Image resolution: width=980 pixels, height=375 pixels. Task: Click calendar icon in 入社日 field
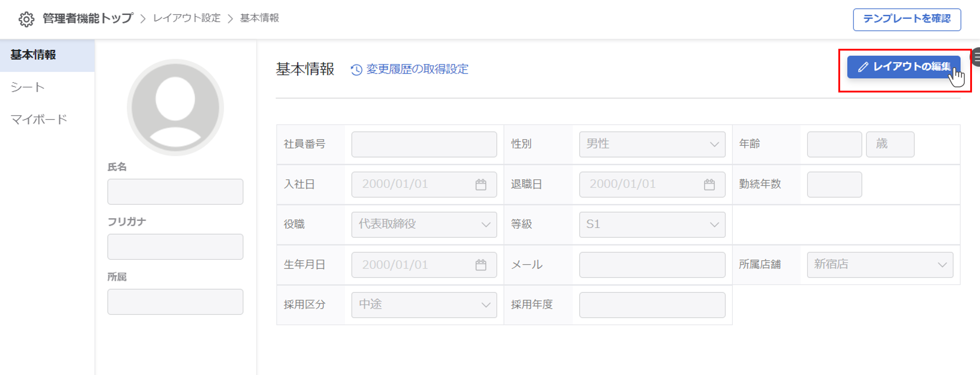480,185
